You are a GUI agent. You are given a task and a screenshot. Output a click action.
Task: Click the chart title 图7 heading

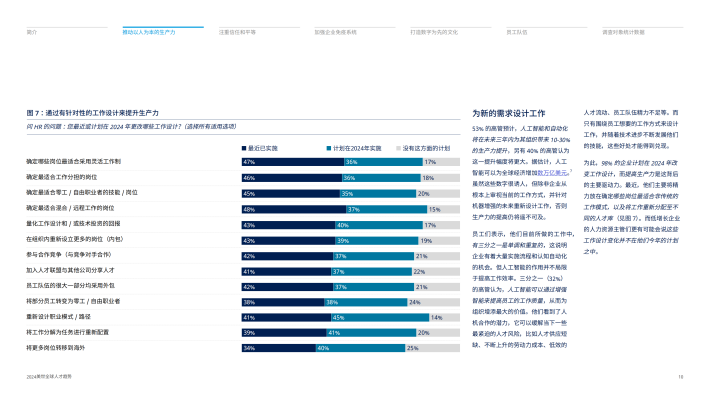(92, 113)
